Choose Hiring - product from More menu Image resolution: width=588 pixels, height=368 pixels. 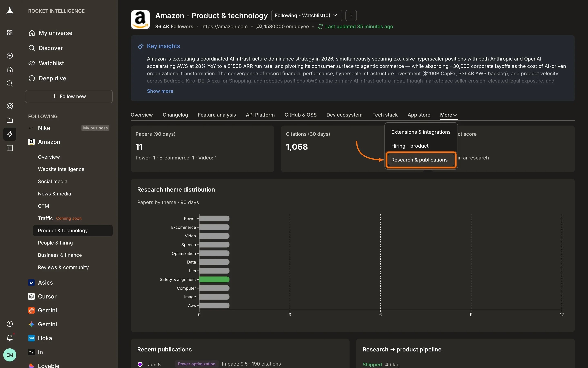coord(421,146)
